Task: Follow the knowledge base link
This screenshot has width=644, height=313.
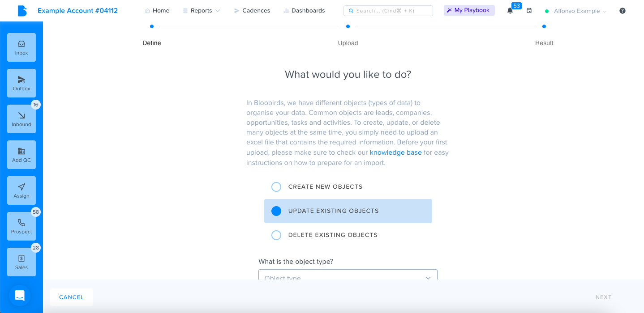Action: (x=396, y=152)
